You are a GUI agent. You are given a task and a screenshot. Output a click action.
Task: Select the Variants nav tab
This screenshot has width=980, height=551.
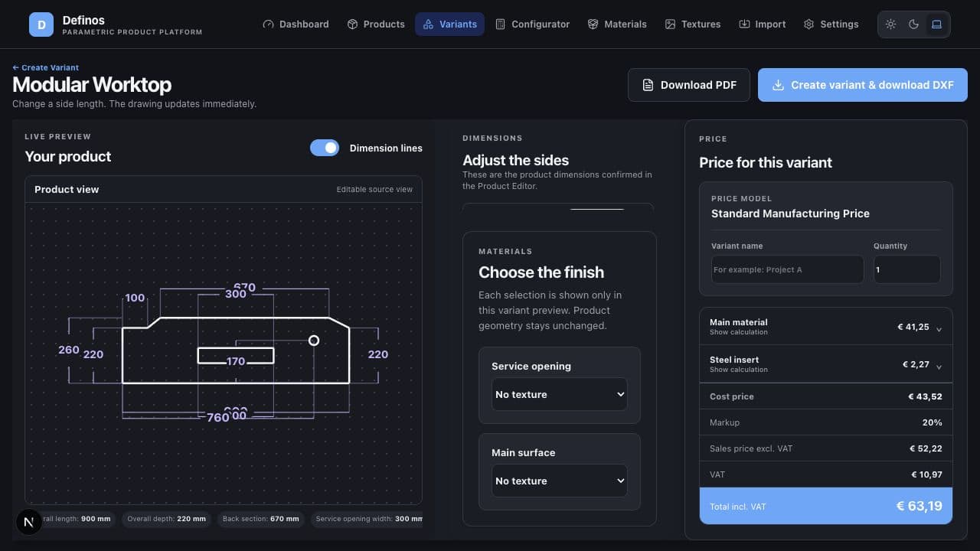[x=449, y=24]
